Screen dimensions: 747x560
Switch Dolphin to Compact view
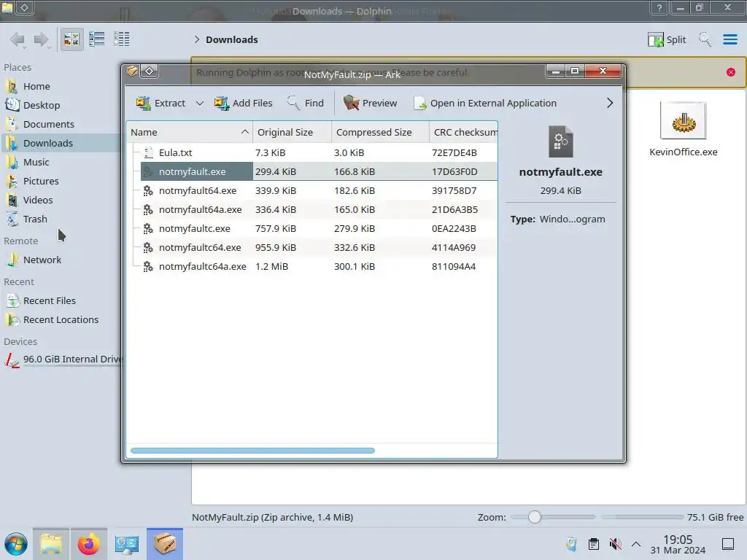coord(97,39)
